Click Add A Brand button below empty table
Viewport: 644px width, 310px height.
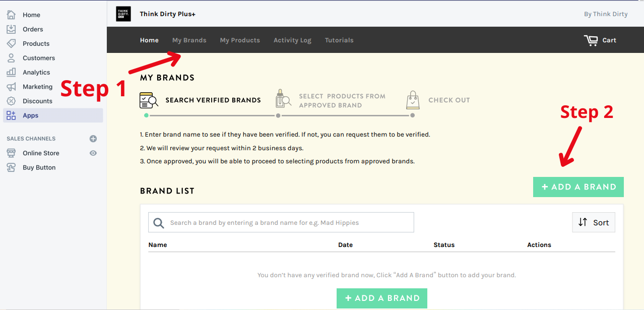pos(382,298)
